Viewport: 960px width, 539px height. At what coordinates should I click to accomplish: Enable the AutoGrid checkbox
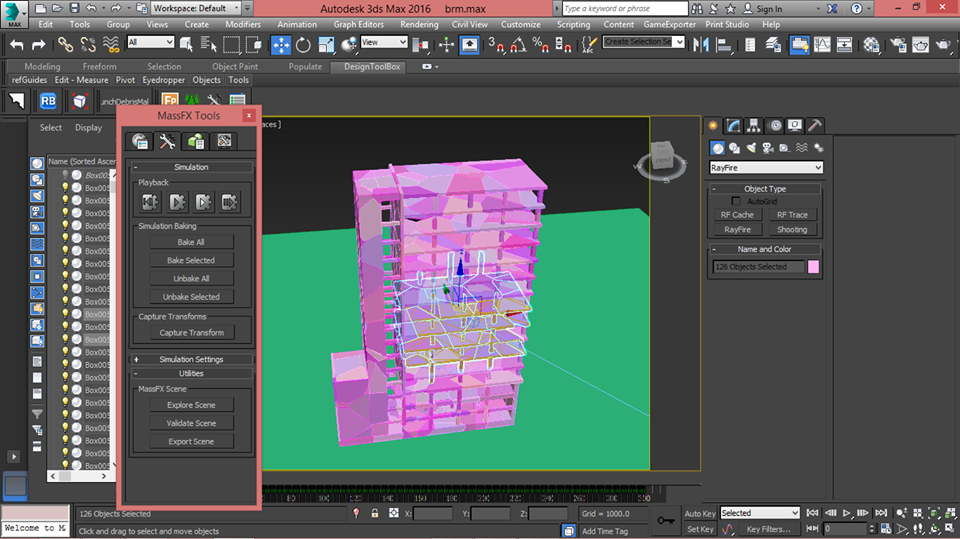736,201
